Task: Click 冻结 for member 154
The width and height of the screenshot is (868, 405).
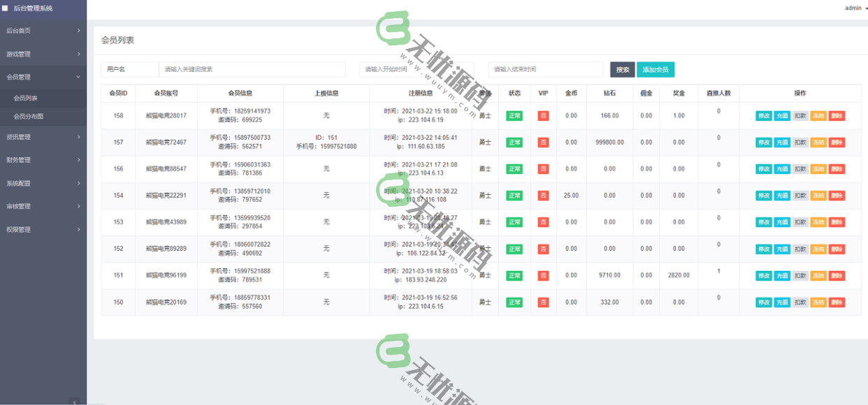Action: click(x=818, y=196)
